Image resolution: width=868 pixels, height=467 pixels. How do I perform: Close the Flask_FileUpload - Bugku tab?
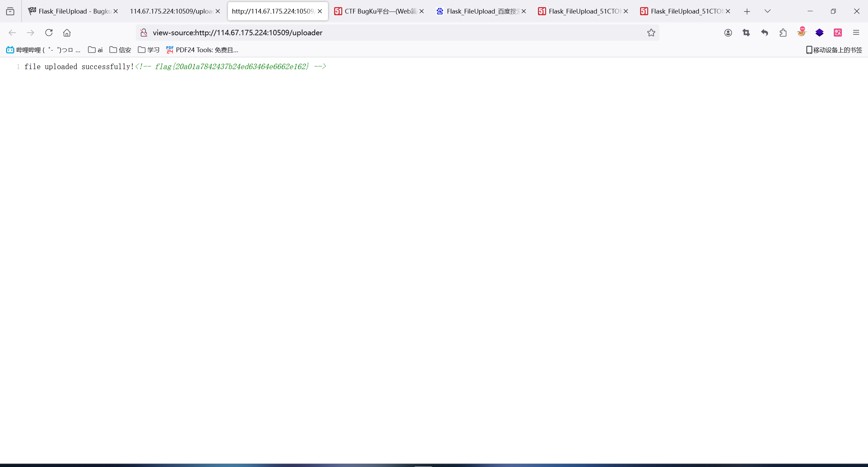116,11
